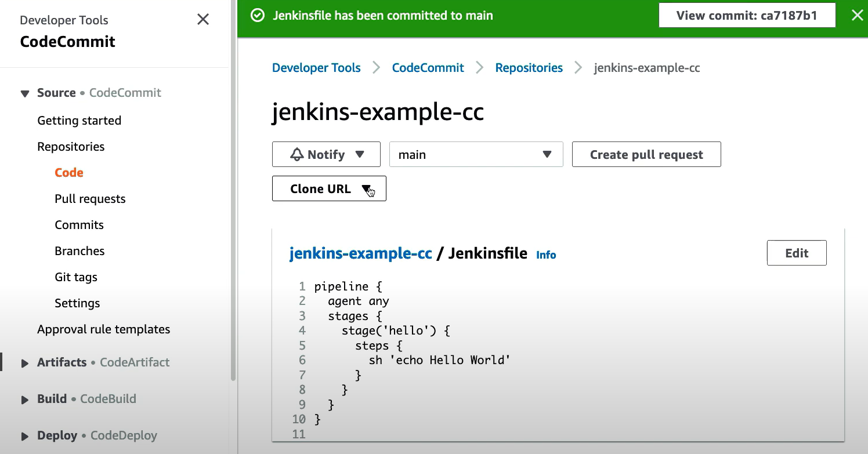This screenshot has height=454, width=868.
Task: Click code line 'agent any'
Action: coord(358,301)
